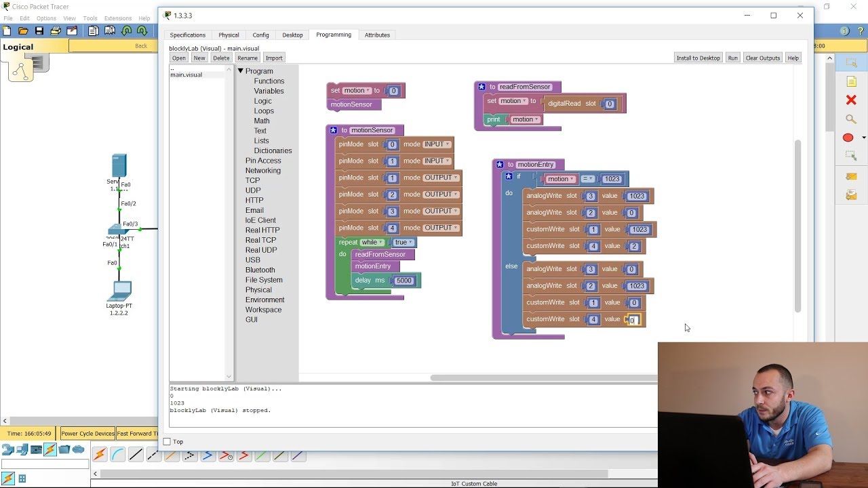Choose the automatic connection lightning cable
This screenshot has width=868, height=488.
pos(100,455)
